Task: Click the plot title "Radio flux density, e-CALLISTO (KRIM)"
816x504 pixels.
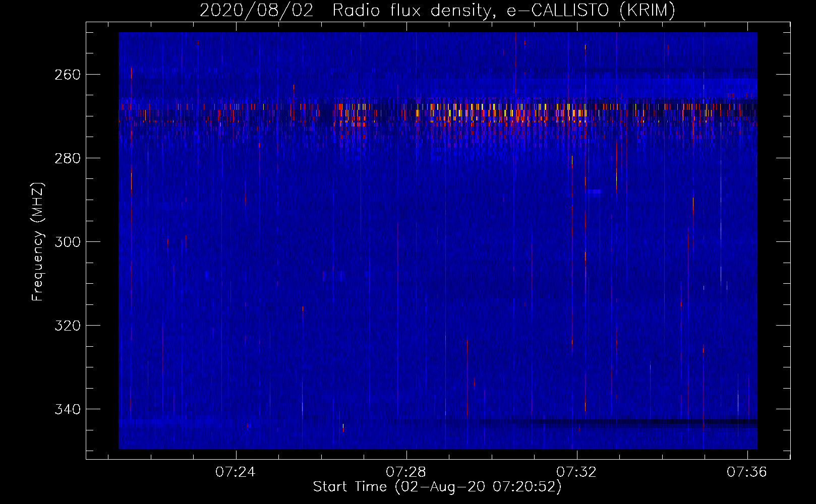Action: [x=503, y=10]
